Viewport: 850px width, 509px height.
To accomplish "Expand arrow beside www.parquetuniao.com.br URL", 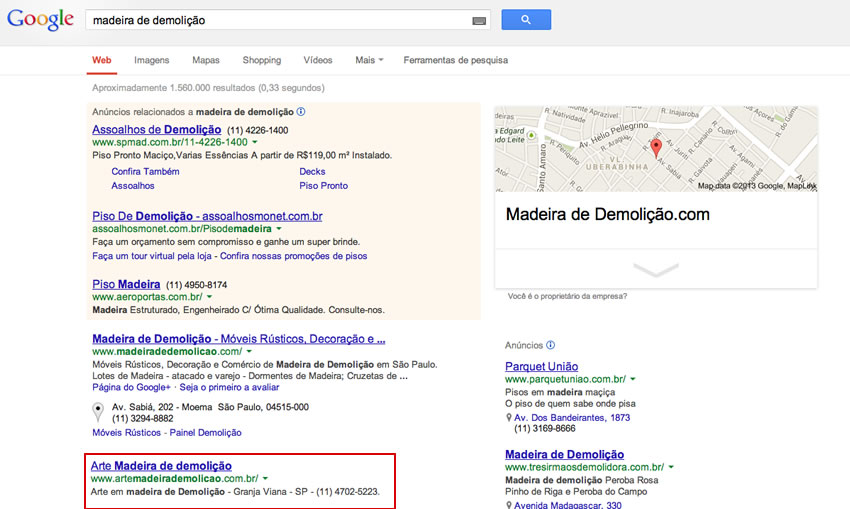I will (x=633, y=380).
